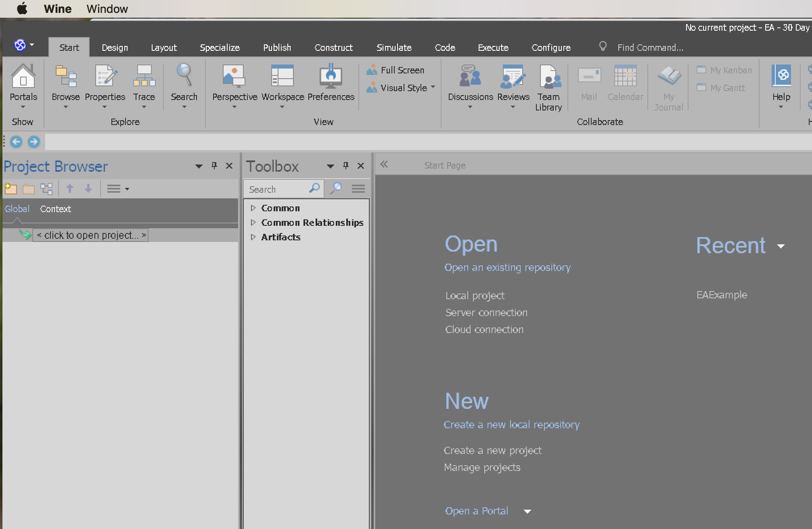Viewport: 812px width, 529px height.
Task: Click Cloud connection link
Action: point(484,329)
